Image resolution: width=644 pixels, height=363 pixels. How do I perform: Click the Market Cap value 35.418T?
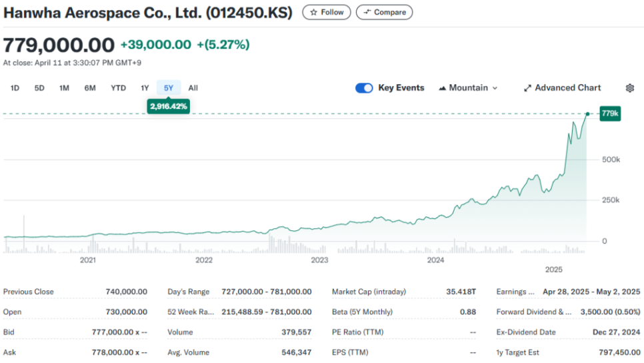tap(461, 292)
